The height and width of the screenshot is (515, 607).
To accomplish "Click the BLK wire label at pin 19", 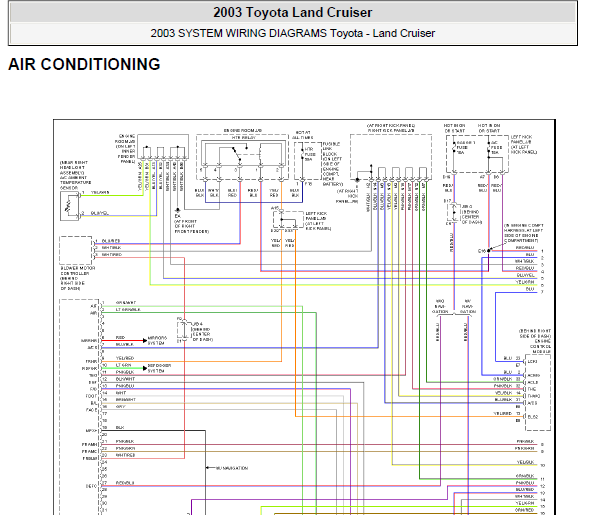I will [x=120, y=427].
